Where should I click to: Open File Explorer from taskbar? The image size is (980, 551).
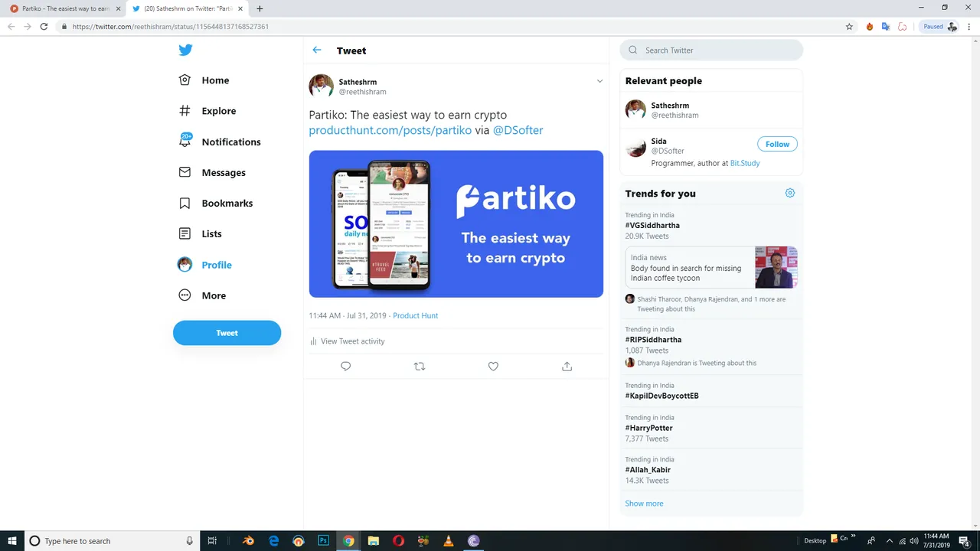[x=374, y=541]
